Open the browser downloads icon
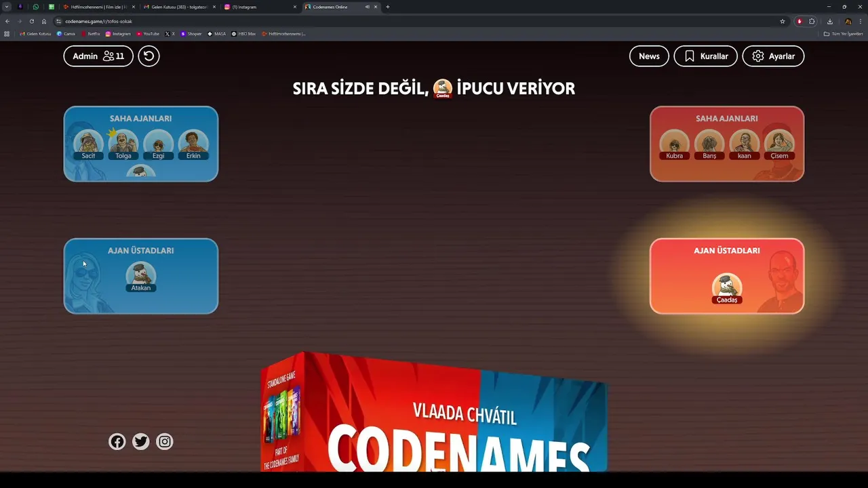The width and height of the screenshot is (868, 488). tap(830, 21)
